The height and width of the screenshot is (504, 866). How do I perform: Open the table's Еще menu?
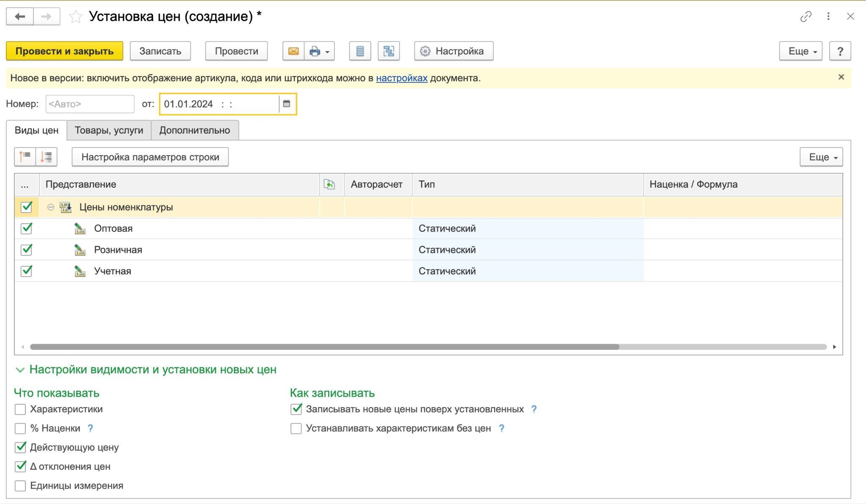click(821, 157)
